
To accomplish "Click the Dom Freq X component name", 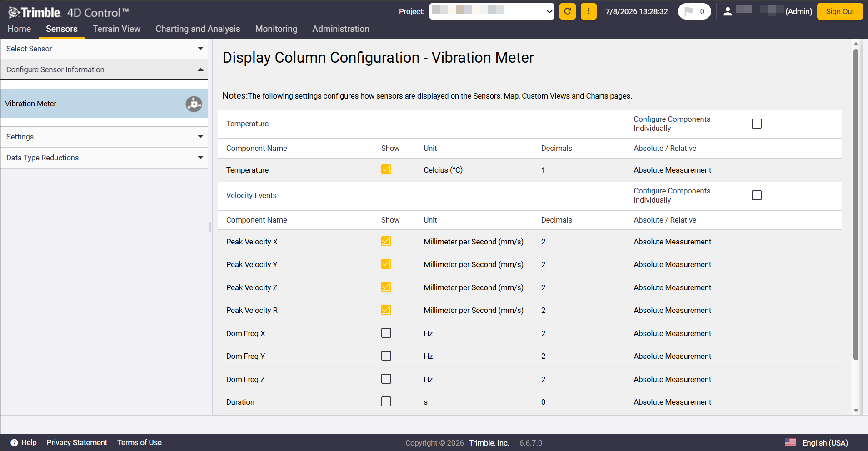I will (x=246, y=333).
